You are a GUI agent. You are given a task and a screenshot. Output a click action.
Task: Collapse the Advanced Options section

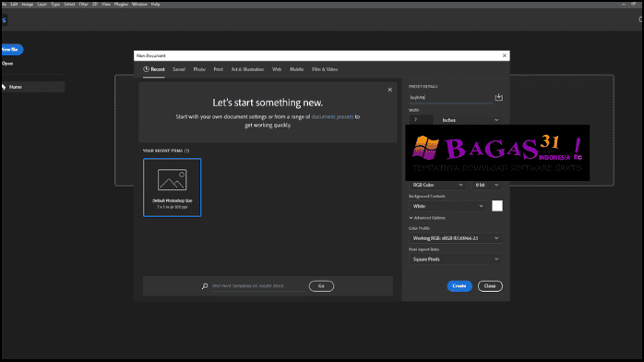click(x=427, y=218)
